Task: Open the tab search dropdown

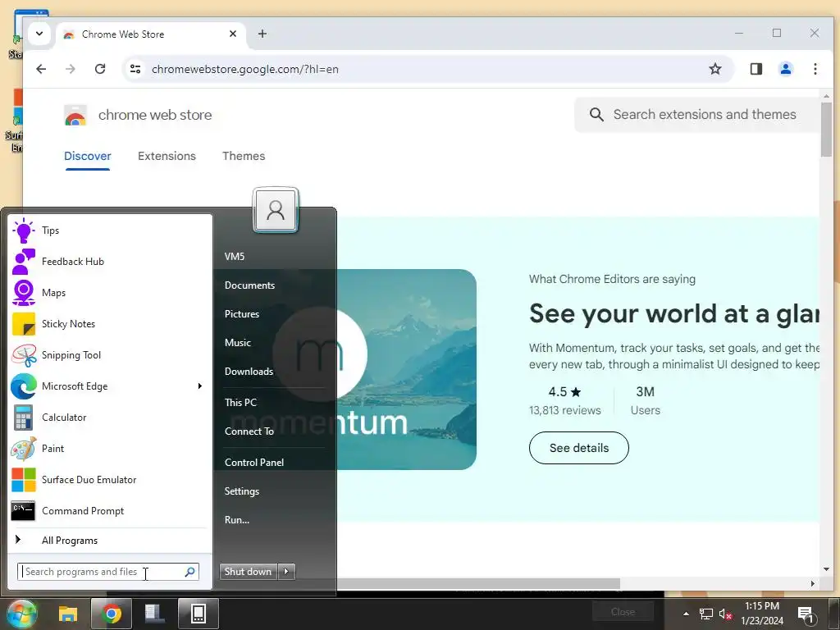Action: click(39, 34)
